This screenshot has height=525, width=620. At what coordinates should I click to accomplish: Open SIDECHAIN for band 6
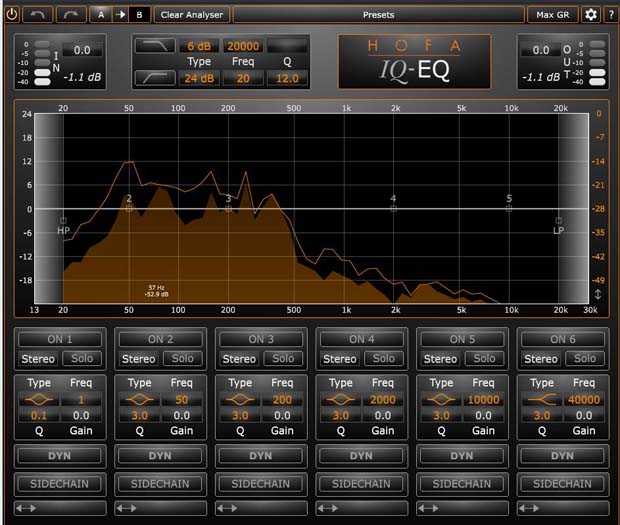point(563,484)
